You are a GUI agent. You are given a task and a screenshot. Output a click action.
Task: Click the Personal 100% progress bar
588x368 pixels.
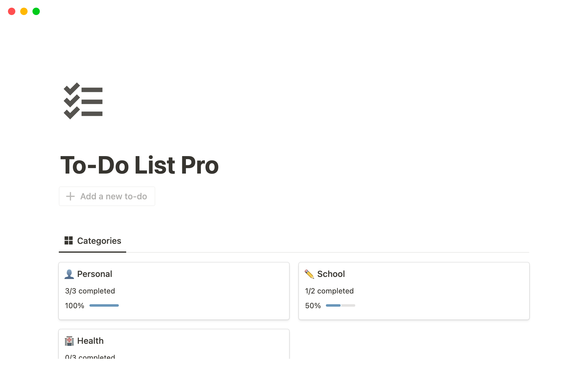pyautogui.click(x=104, y=305)
